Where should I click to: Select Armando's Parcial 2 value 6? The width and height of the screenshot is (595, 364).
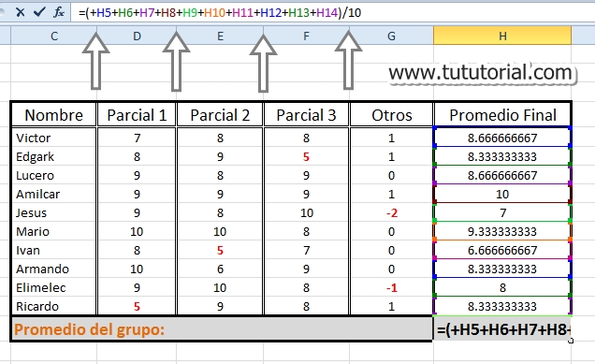(220, 269)
